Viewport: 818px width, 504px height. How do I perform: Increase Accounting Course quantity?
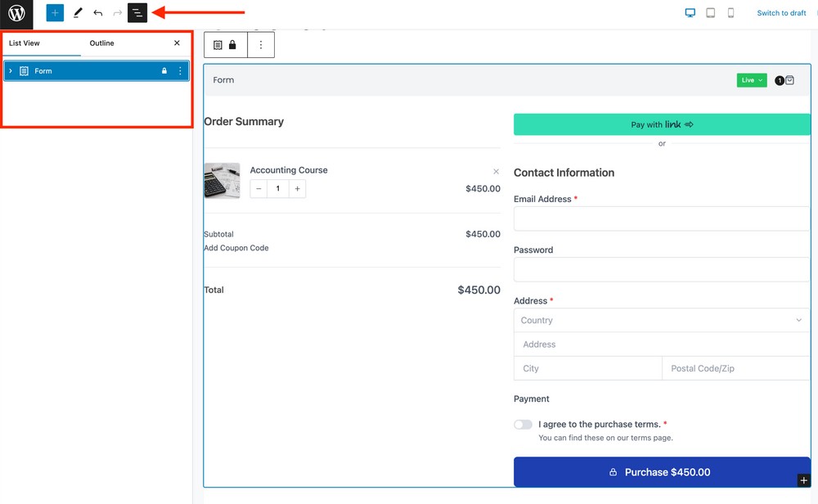(x=297, y=189)
